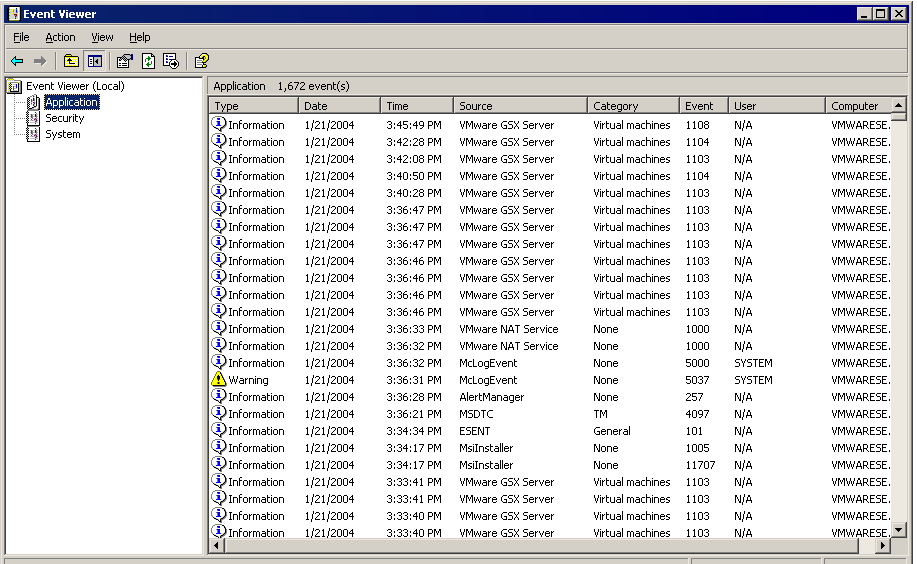
Task: Open the View menu
Action: pyautogui.click(x=102, y=37)
